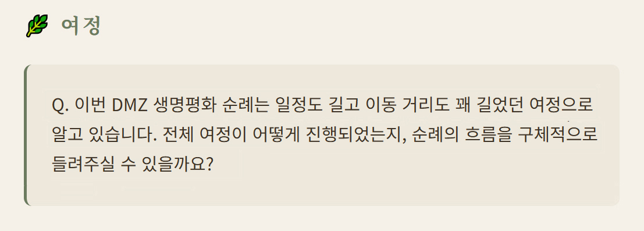
Task: Click the green left border of quote block
Action: click(26, 135)
